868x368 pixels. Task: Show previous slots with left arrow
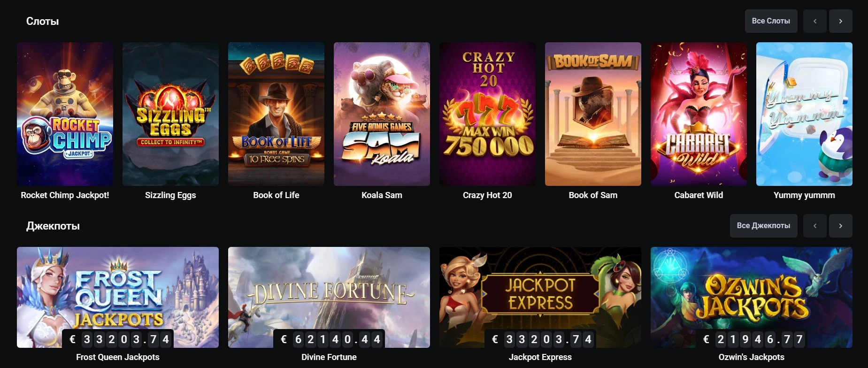[815, 21]
